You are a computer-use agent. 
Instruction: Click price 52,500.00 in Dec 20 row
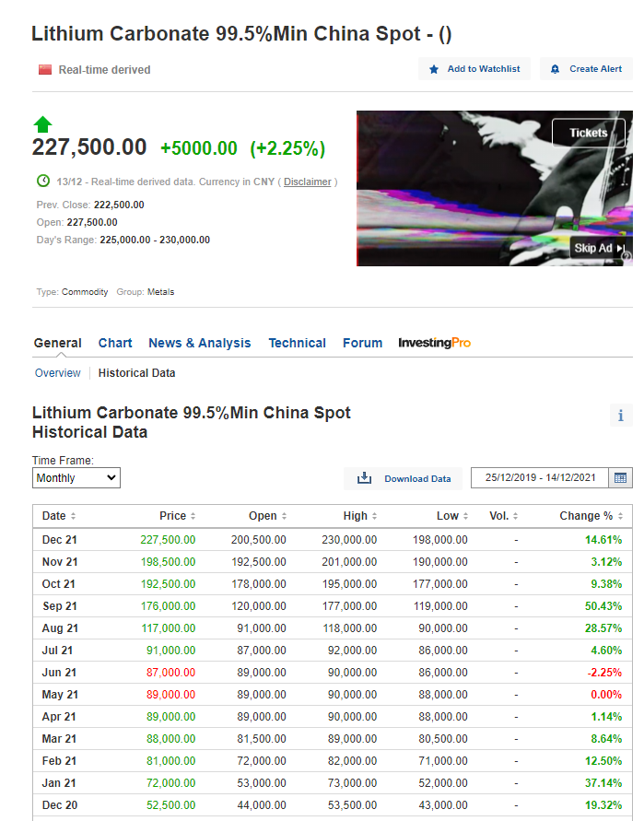pyautogui.click(x=170, y=805)
